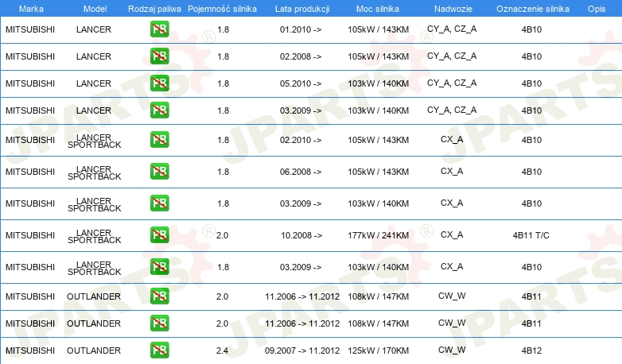The width and height of the screenshot is (622, 364).
Task: Click the CW_W body in the 4B12 row
Action: 452,350
